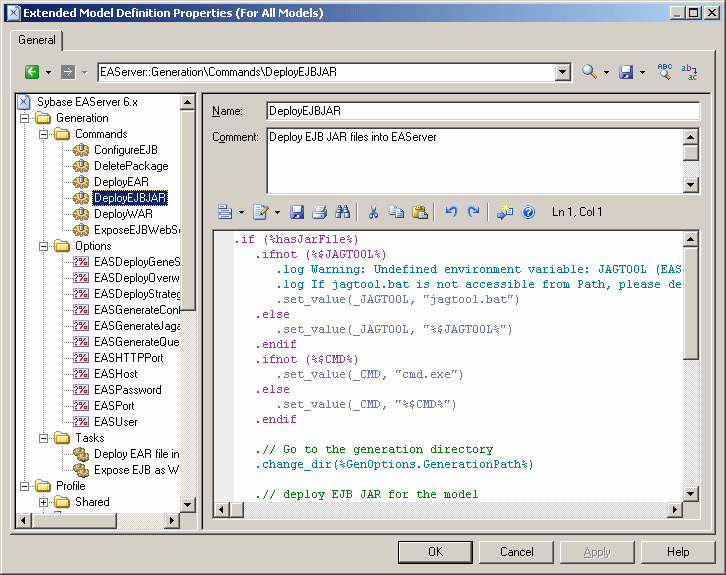Screen dimensions: 726x575
Task: Select the EASUser option
Action: (116, 422)
